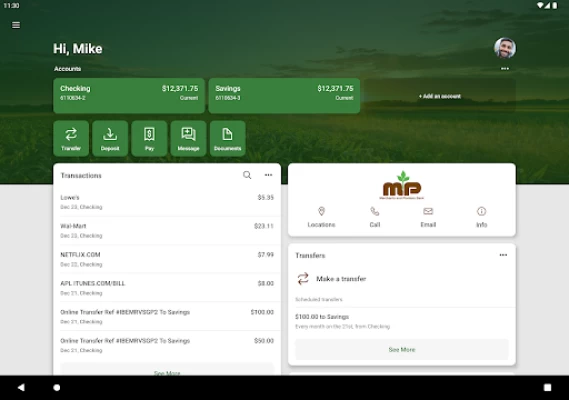
Task: Expand Transactions card three-dot menu
Action: [268, 175]
